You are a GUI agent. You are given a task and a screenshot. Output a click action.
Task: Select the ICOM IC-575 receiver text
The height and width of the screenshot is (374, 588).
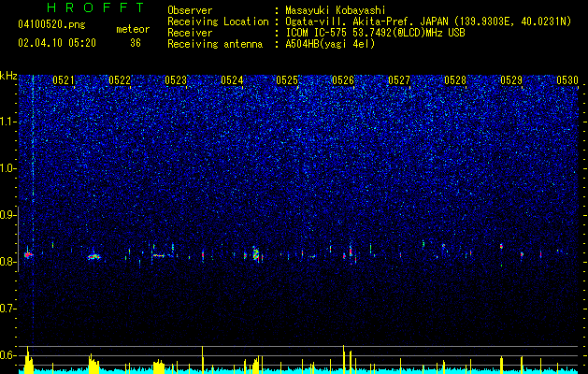[x=375, y=33]
